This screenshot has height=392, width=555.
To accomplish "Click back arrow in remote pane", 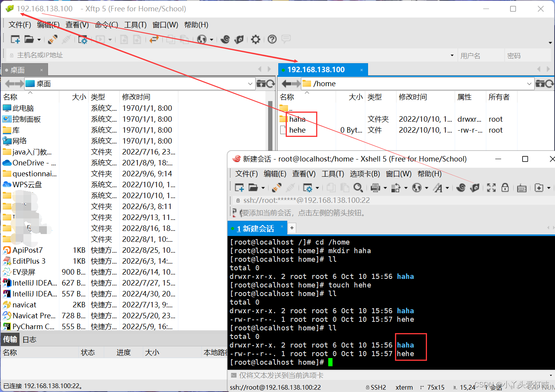I will tap(286, 84).
